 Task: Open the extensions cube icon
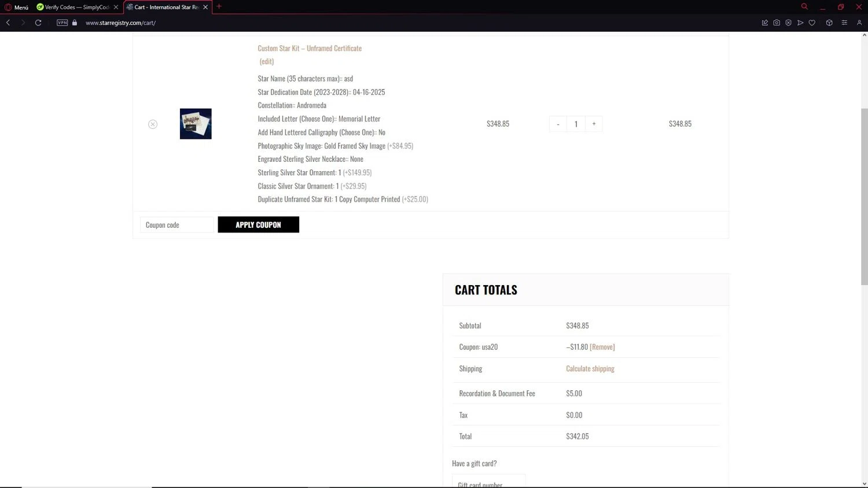click(829, 23)
